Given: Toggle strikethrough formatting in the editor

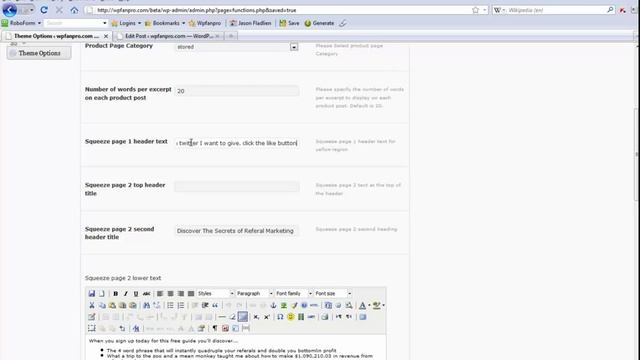Looking at the screenshot, I should click(x=147, y=293).
